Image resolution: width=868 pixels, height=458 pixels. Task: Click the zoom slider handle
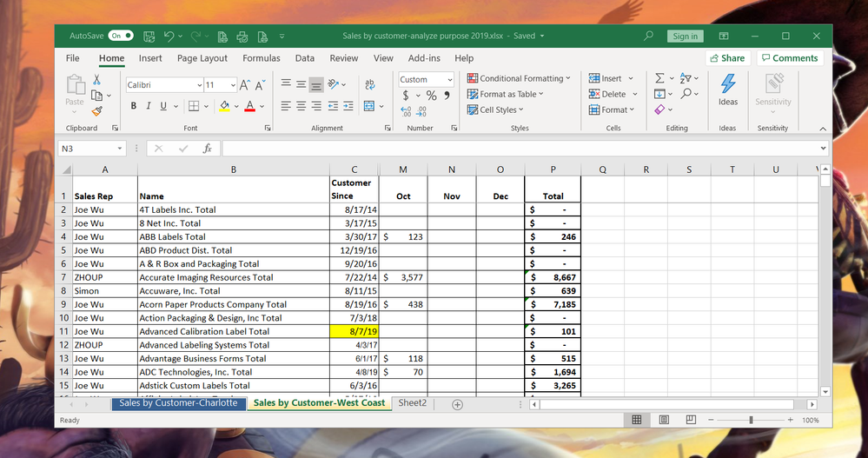[751, 420]
